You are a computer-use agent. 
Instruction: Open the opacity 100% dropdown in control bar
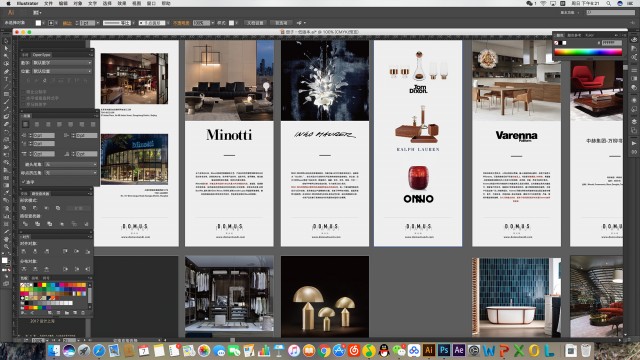tap(203, 23)
